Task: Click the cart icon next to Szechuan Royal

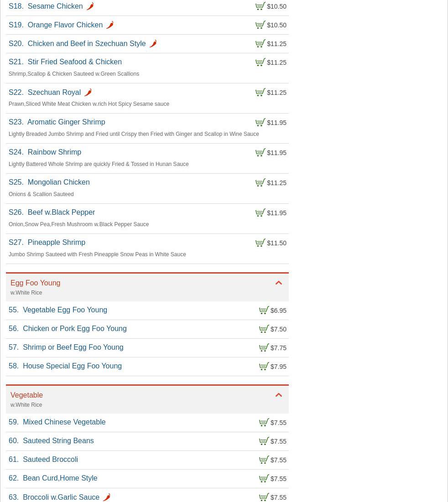Action: (x=260, y=92)
